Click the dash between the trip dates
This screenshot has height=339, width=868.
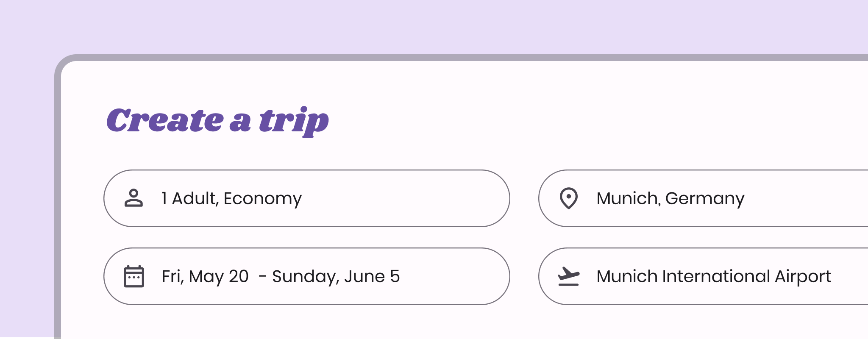point(262,276)
